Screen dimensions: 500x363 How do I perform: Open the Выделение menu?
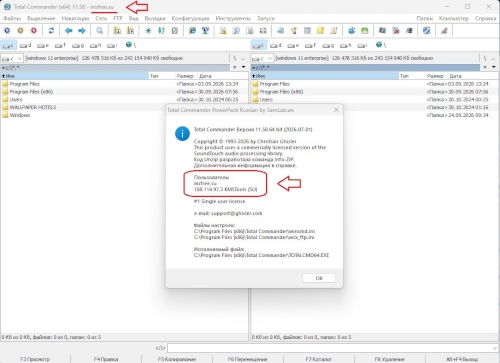pyautogui.click(x=41, y=18)
